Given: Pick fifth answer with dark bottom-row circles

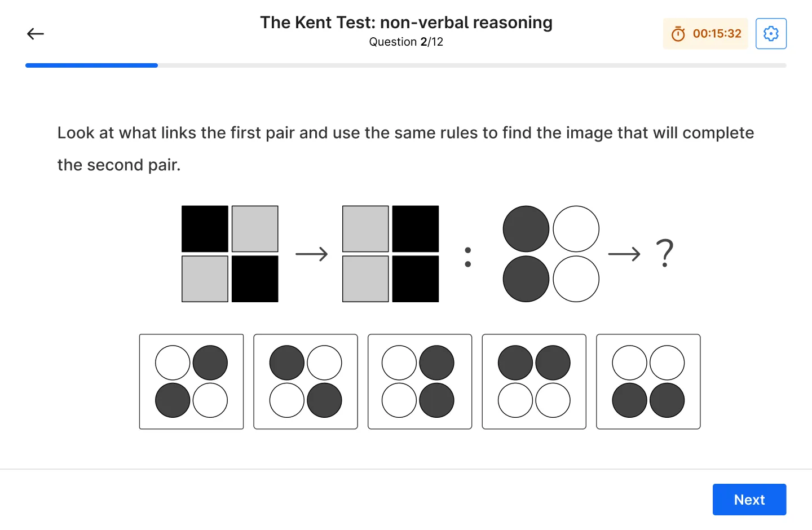Looking at the screenshot, I should coord(648,382).
